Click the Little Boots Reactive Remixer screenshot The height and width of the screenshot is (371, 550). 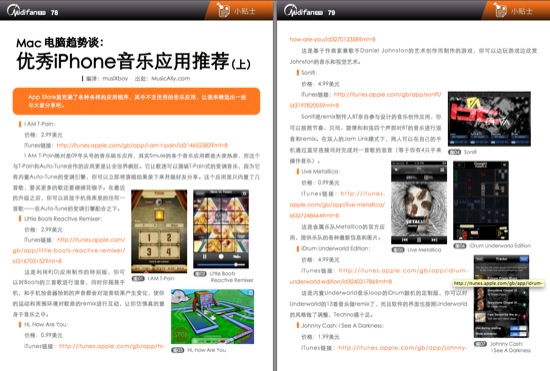coord(221,229)
